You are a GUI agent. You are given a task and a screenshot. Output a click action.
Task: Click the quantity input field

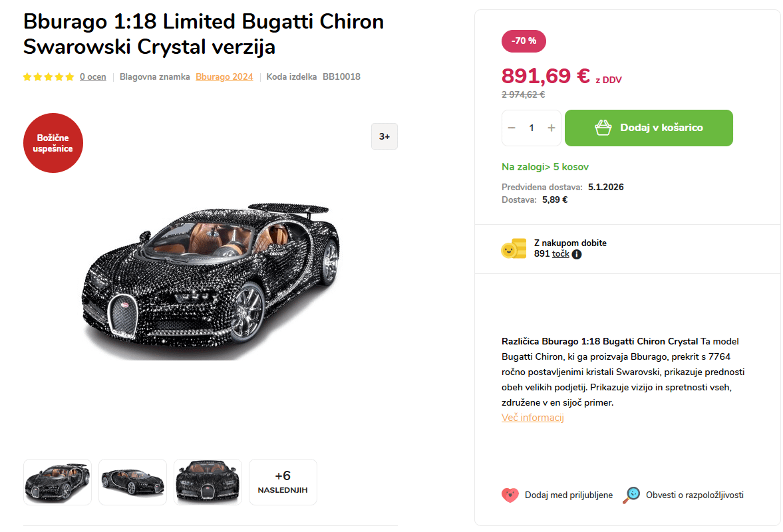532,128
